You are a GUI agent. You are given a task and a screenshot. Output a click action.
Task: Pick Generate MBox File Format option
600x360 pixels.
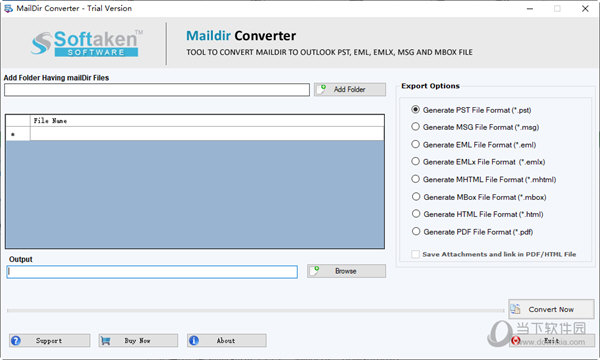(416, 197)
